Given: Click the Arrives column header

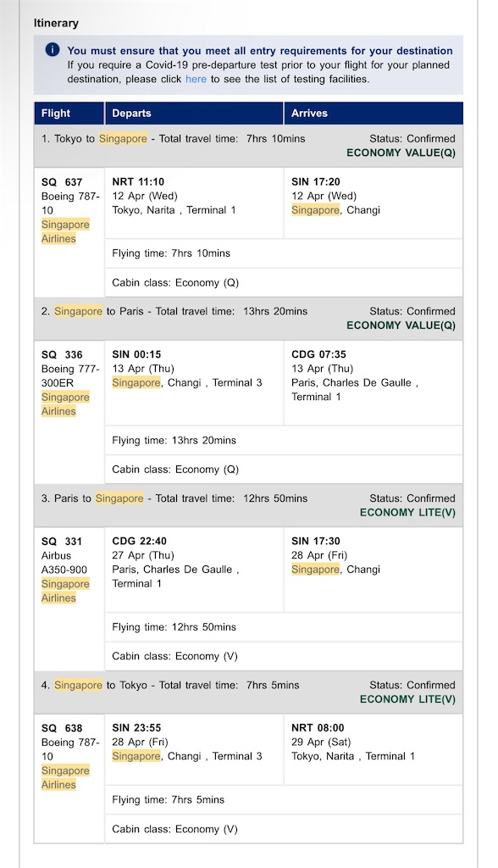Looking at the screenshot, I should click(x=309, y=113).
